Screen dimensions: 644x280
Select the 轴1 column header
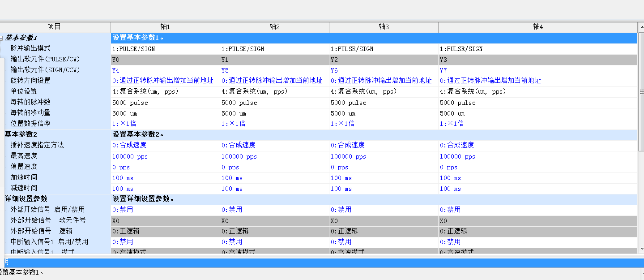[165, 27]
